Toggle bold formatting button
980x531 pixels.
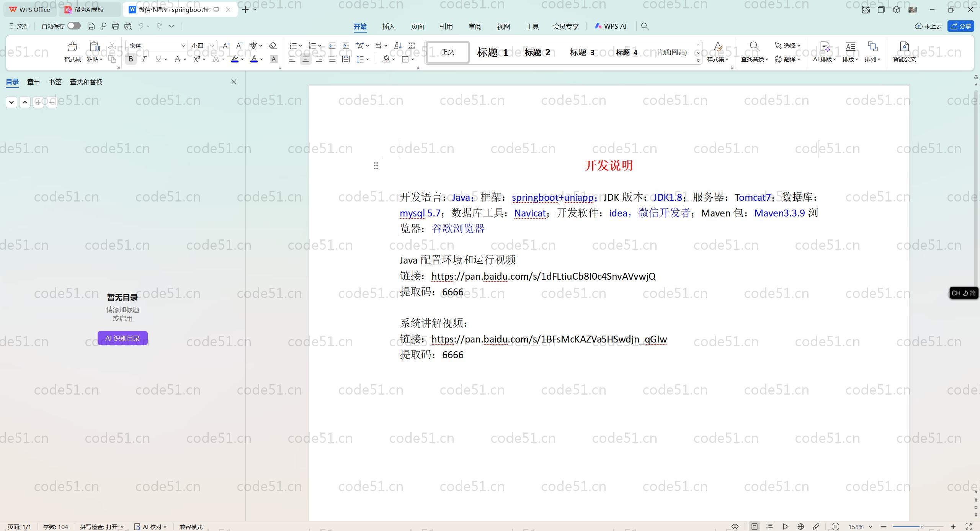tap(131, 59)
